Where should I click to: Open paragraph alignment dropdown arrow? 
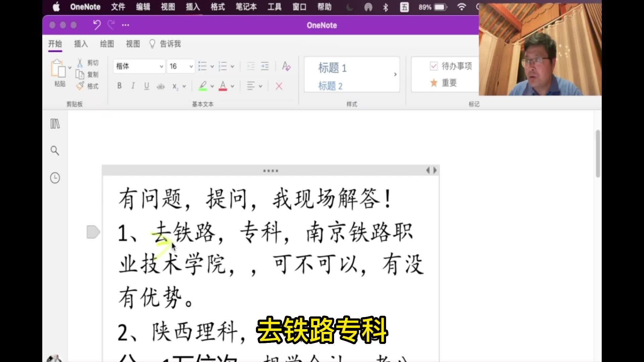coord(260,86)
